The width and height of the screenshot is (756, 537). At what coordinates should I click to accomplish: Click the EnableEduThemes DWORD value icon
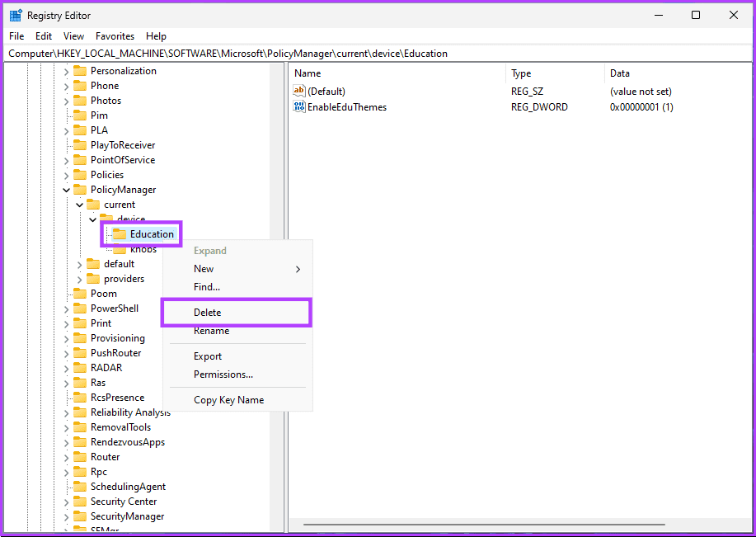click(299, 106)
